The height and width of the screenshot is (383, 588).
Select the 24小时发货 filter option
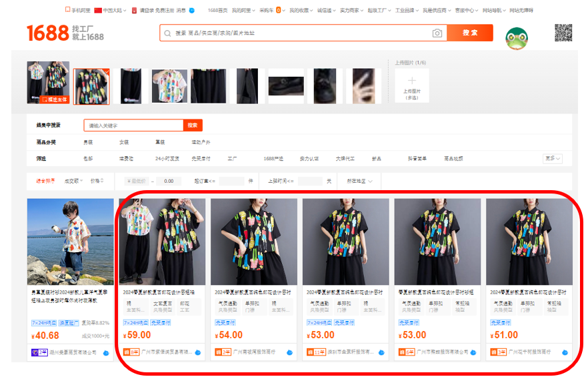tap(167, 158)
